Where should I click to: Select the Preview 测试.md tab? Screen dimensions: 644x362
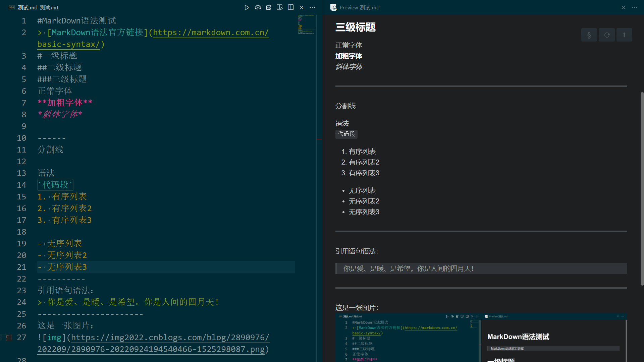coord(359,7)
